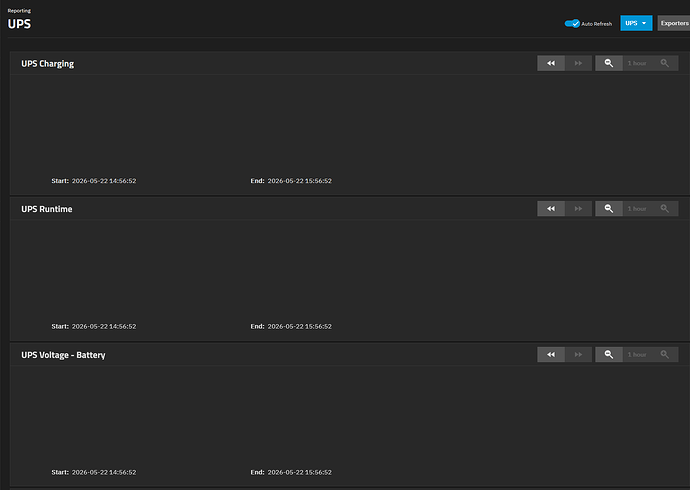Click the 1 hour label in UPS Runtime
This screenshot has width=690, height=490.
tap(637, 208)
